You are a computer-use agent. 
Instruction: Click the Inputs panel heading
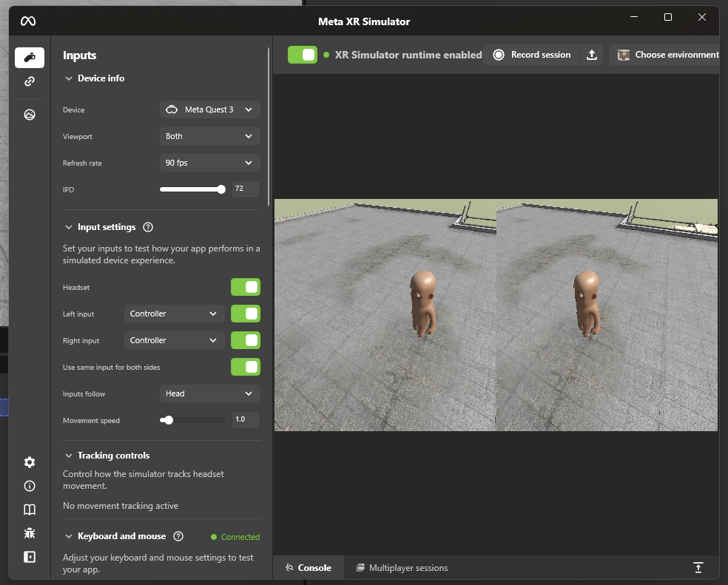(x=79, y=55)
